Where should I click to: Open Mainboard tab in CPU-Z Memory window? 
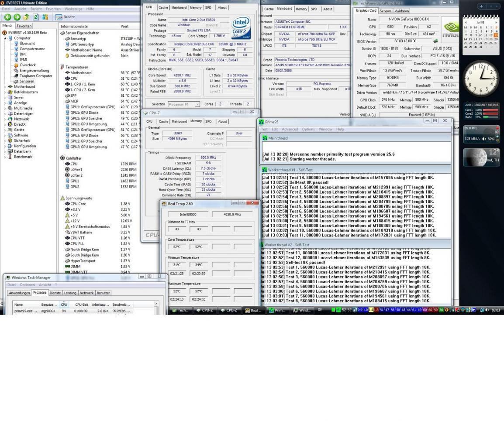click(179, 121)
